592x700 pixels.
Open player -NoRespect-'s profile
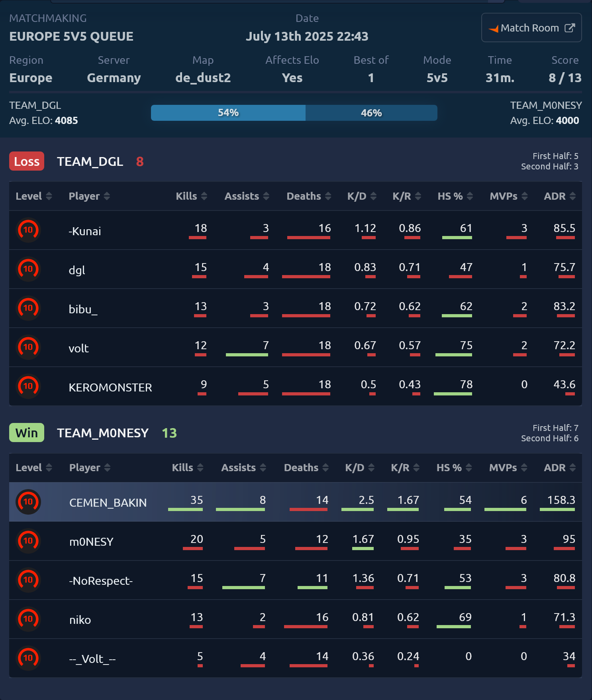pyautogui.click(x=101, y=581)
